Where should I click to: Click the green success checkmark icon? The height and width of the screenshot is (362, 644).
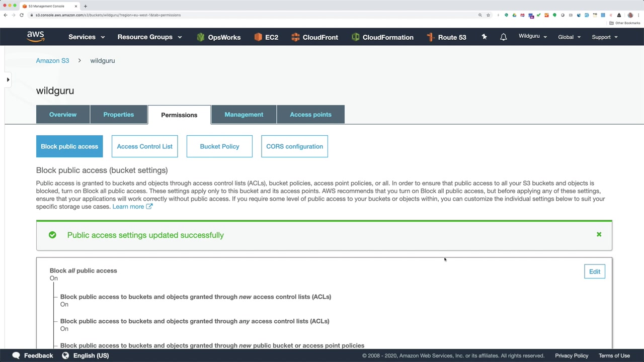point(52,235)
